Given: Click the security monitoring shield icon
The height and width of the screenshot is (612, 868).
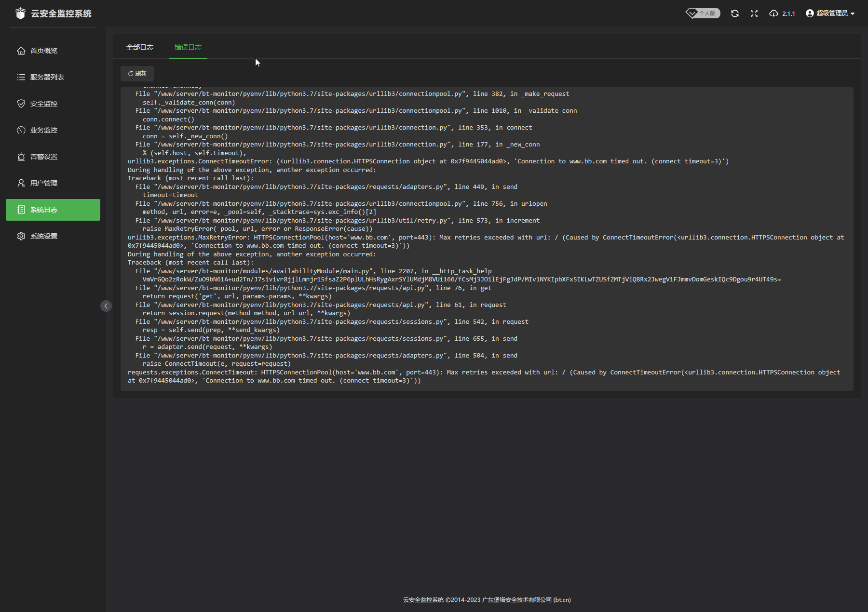Looking at the screenshot, I should (21, 104).
